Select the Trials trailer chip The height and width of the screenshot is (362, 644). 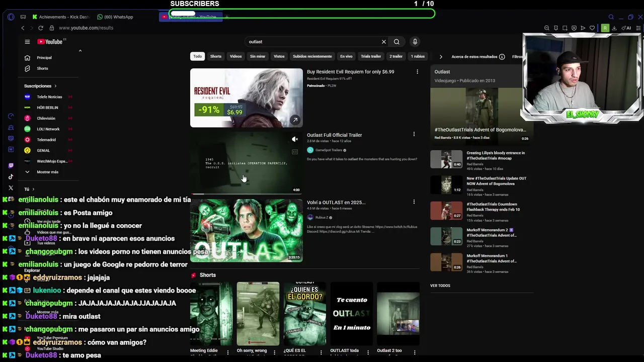pos(371,56)
